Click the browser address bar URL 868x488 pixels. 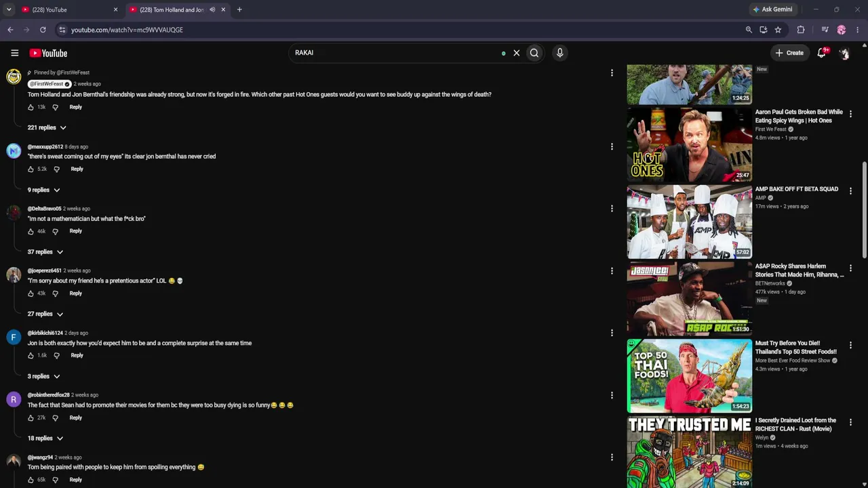pyautogui.click(x=127, y=30)
